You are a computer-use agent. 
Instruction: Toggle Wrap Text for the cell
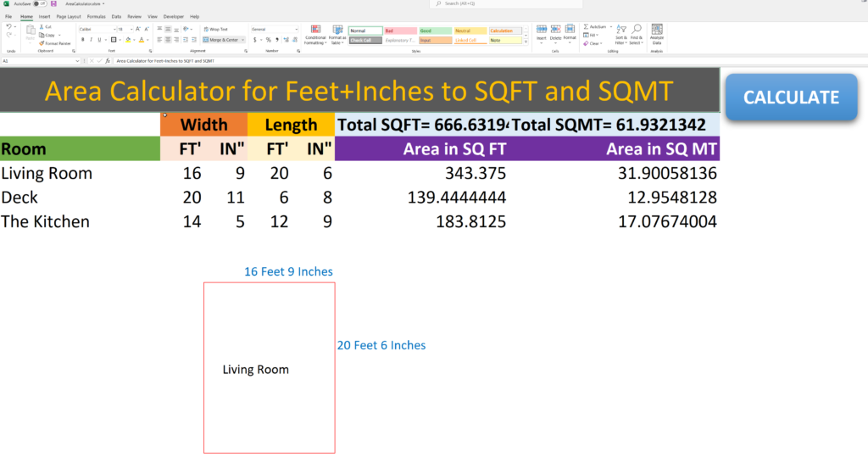(216, 30)
